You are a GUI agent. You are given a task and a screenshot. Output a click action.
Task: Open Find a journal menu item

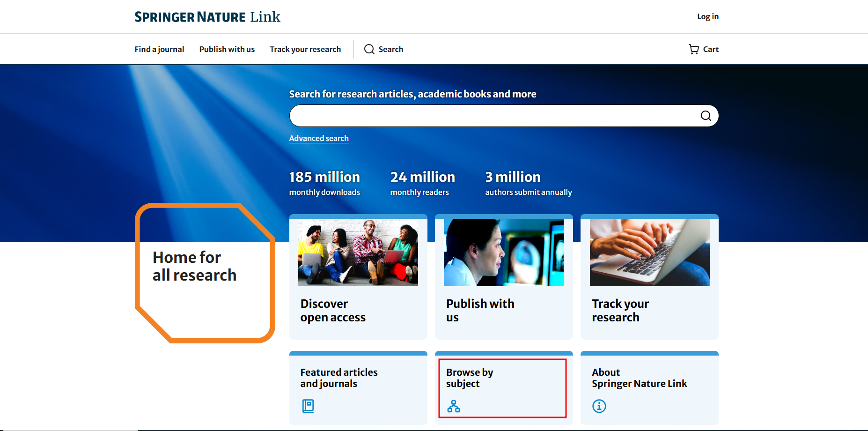click(x=159, y=49)
